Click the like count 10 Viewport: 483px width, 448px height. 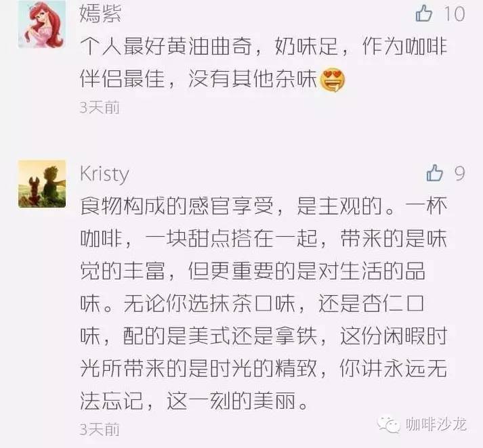(x=454, y=14)
